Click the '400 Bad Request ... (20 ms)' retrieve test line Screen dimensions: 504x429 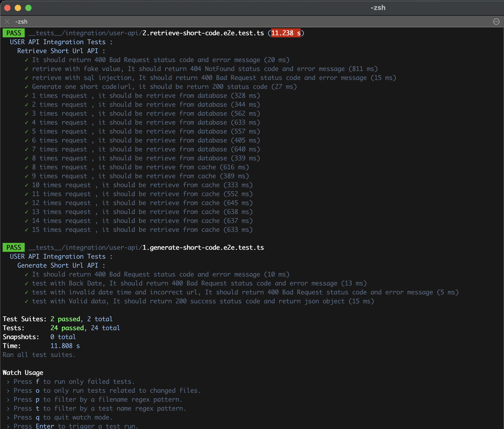tap(157, 60)
